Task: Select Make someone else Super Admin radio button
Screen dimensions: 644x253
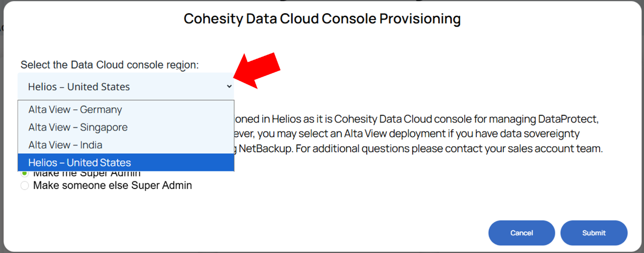Action: coord(25,185)
